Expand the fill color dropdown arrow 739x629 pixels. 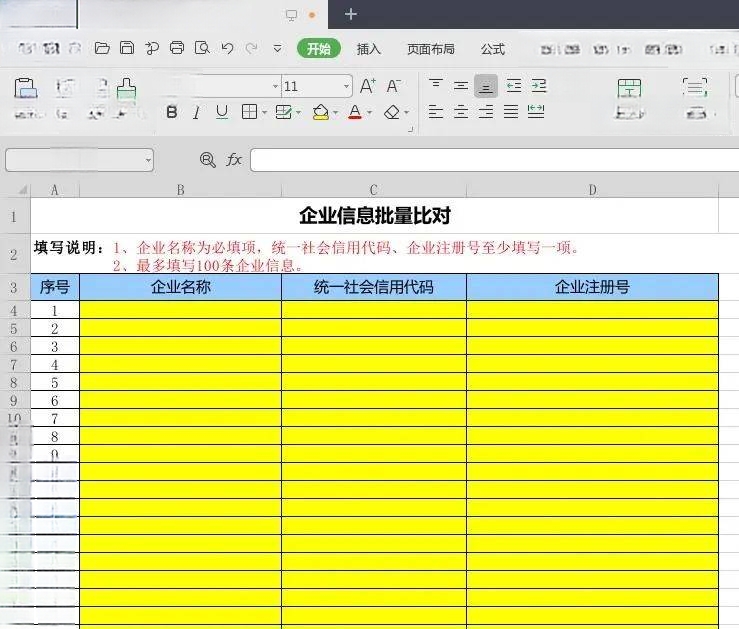point(336,112)
